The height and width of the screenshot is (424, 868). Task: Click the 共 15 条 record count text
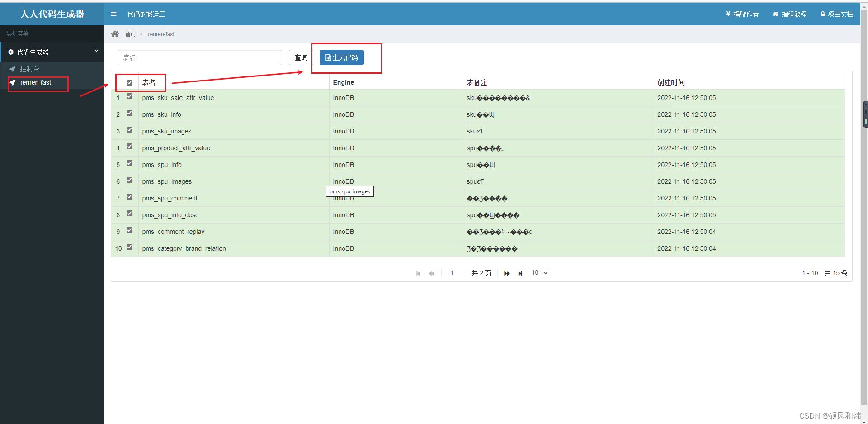(835, 273)
